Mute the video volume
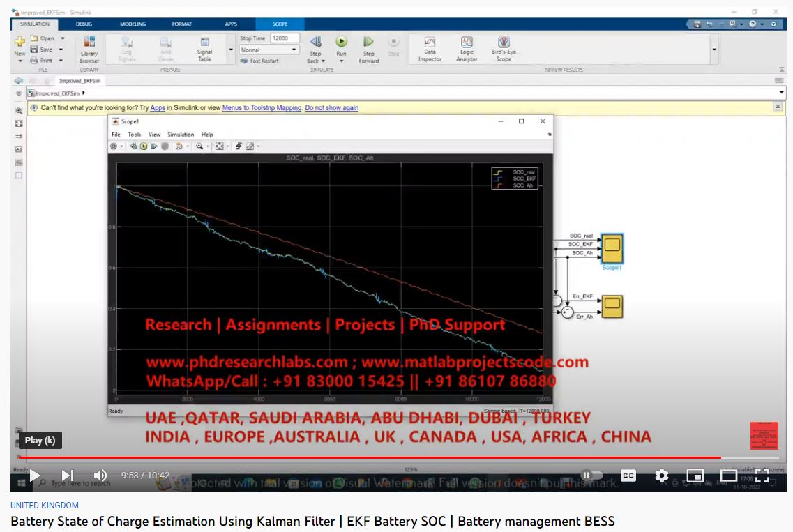793x532 pixels. tap(100, 476)
